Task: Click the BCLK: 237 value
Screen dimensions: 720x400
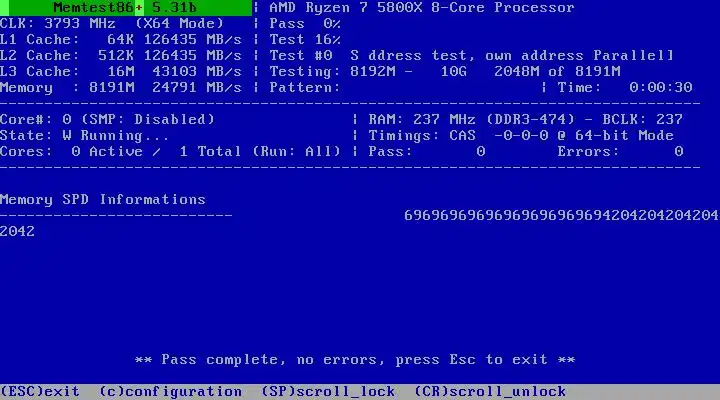Action: [x=642, y=119]
